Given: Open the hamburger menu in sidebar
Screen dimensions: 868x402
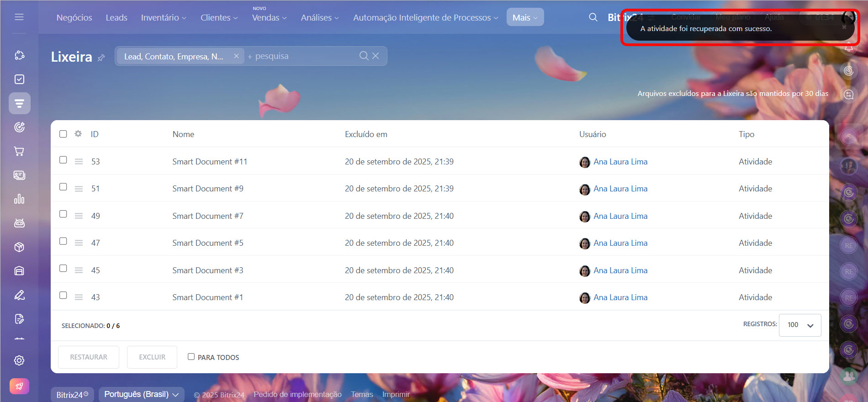Looking at the screenshot, I should point(19,17).
